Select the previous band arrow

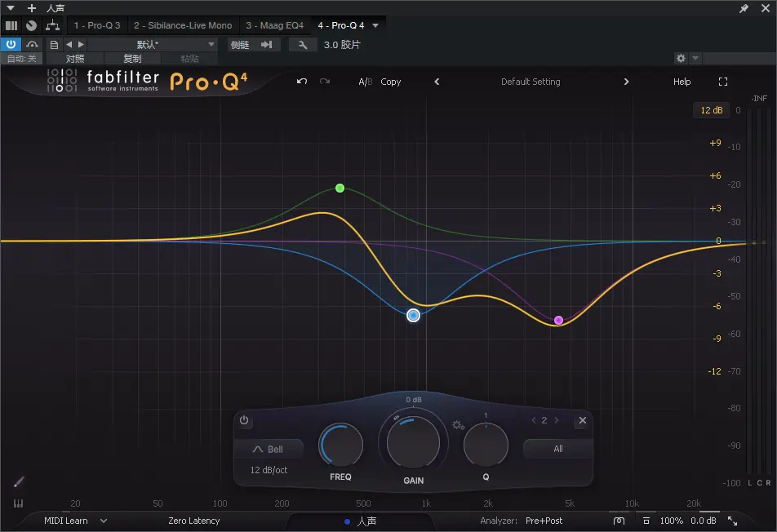coord(534,420)
